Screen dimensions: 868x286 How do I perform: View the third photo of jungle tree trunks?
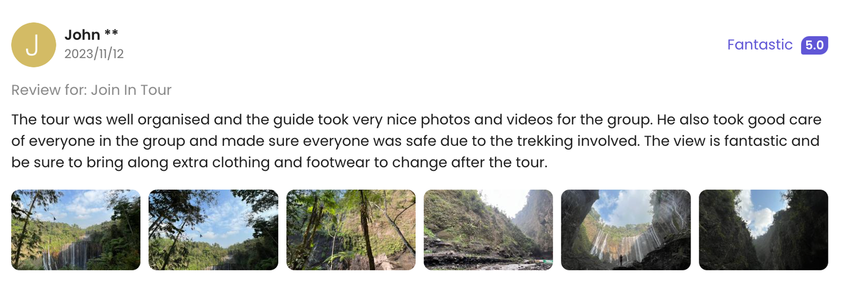[x=351, y=230]
